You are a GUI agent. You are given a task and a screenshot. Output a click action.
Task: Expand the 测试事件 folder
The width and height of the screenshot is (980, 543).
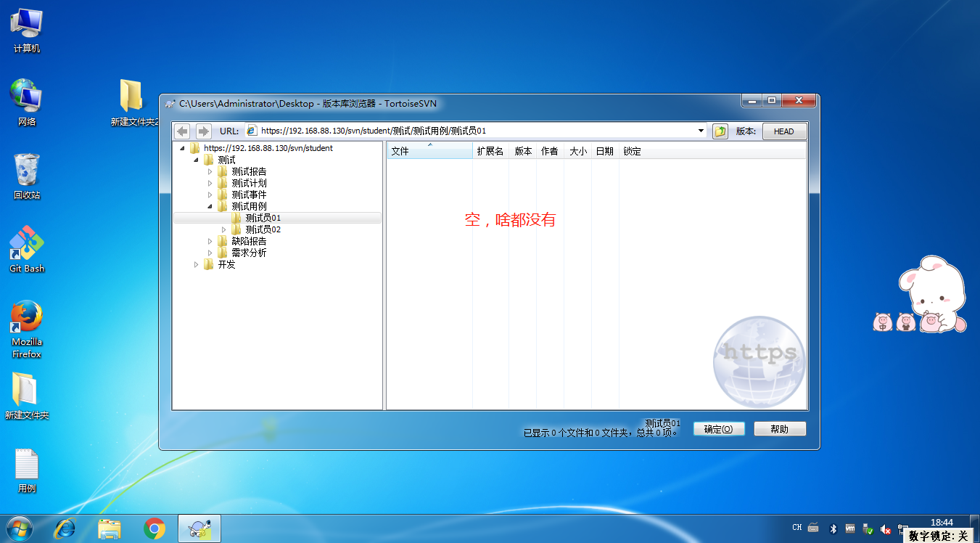[210, 195]
